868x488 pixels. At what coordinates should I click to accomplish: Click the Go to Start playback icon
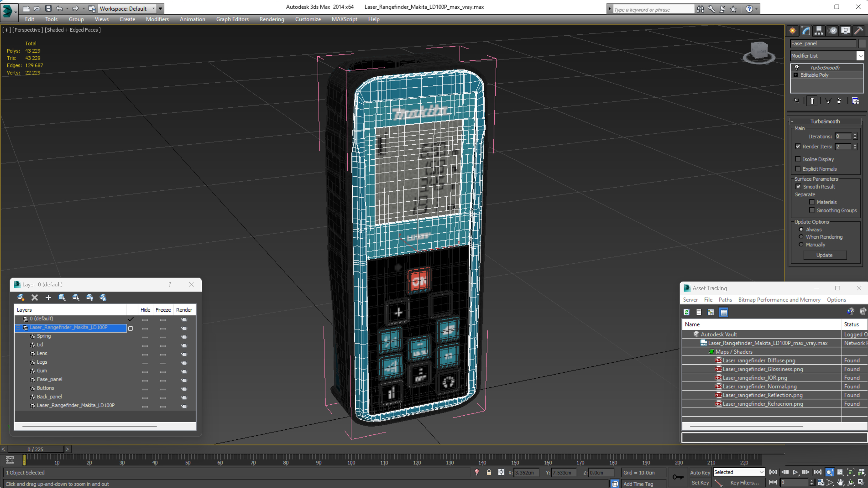pyautogui.click(x=773, y=472)
